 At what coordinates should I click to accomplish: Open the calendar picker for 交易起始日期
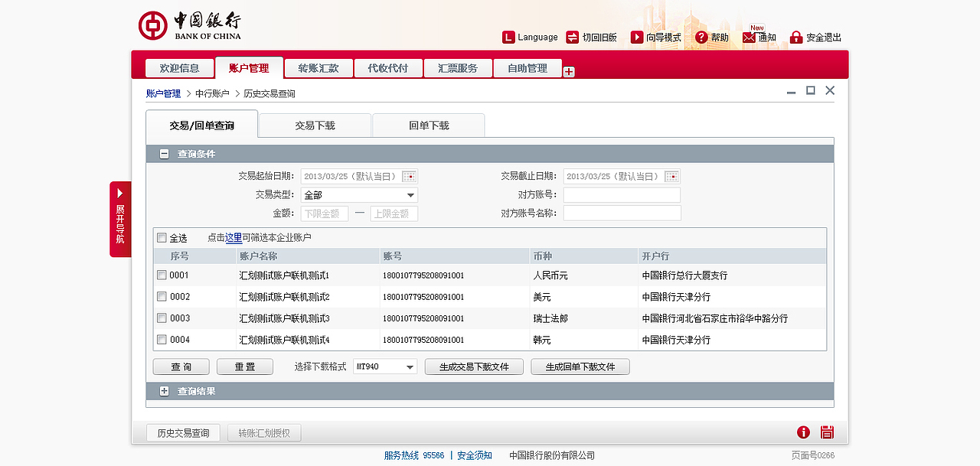click(x=410, y=176)
